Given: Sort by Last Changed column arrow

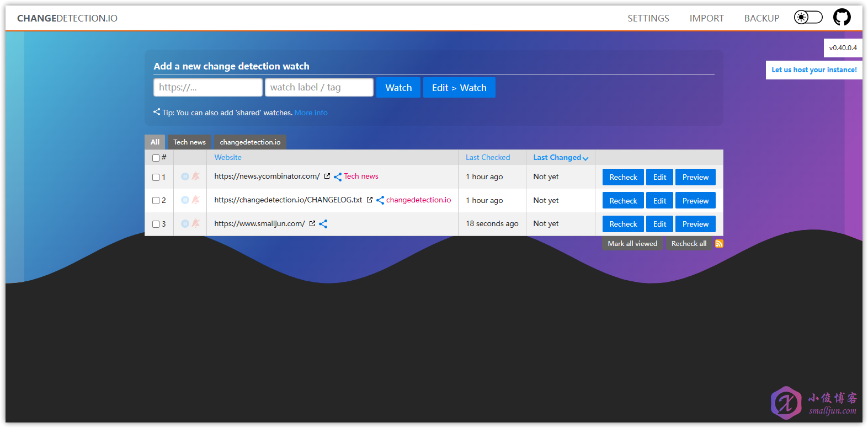Looking at the screenshot, I should coord(585,158).
